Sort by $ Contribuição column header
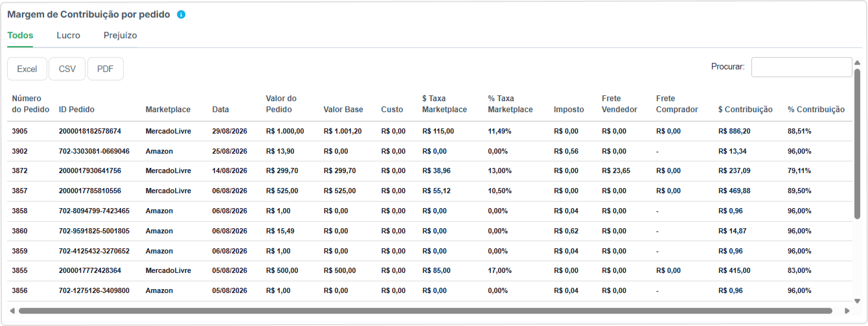 point(746,110)
